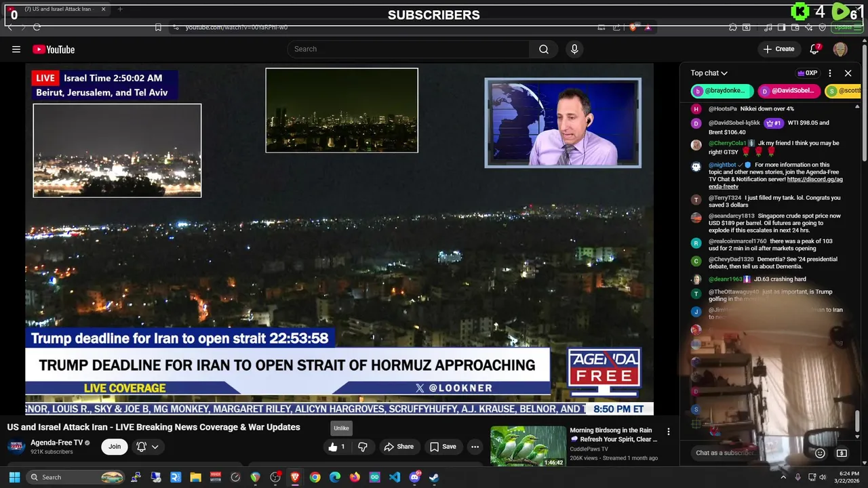Click the taskbar clock showing 6:24 PM
This screenshot has height=488, width=868.
click(x=848, y=477)
